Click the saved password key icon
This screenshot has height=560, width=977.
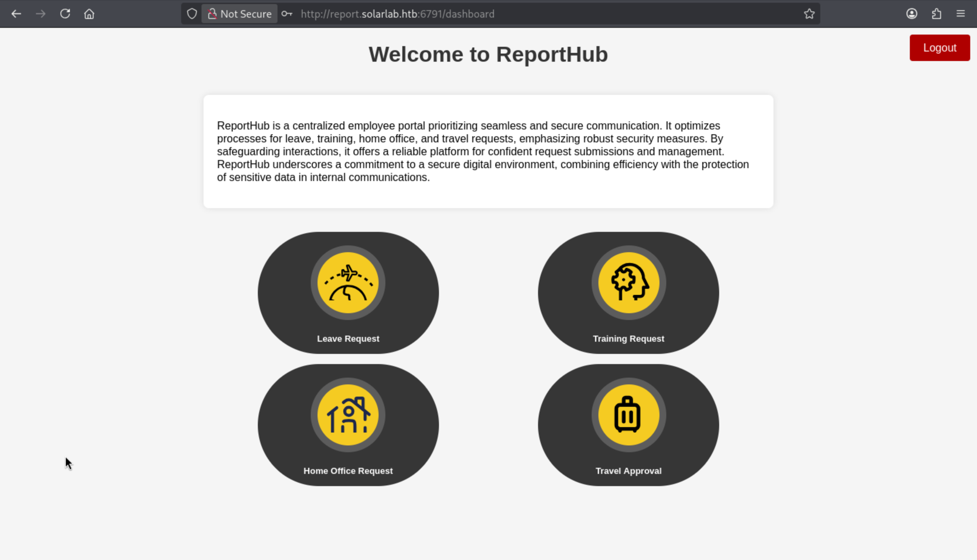click(287, 14)
